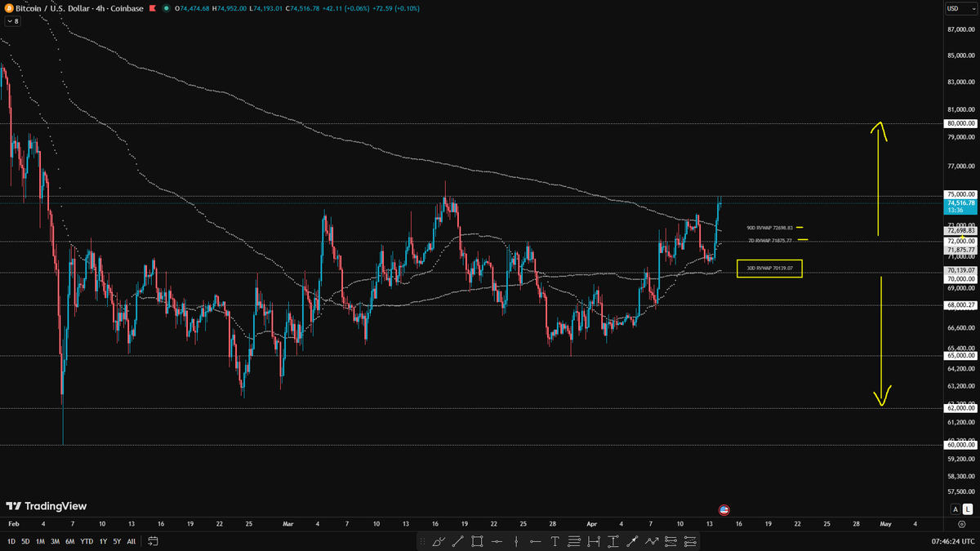The image size is (980, 551).
Task: Set the range to All
Action: tap(131, 540)
